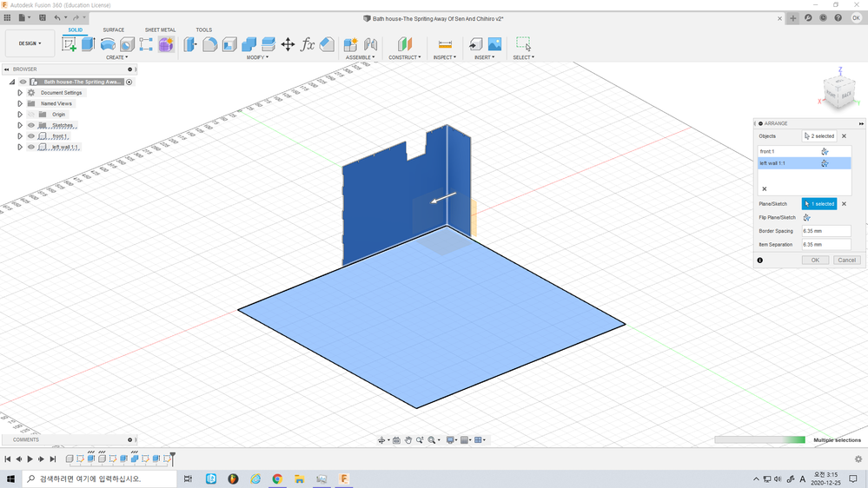The width and height of the screenshot is (868, 488).
Task: Select the Combine tool
Action: (x=248, y=44)
